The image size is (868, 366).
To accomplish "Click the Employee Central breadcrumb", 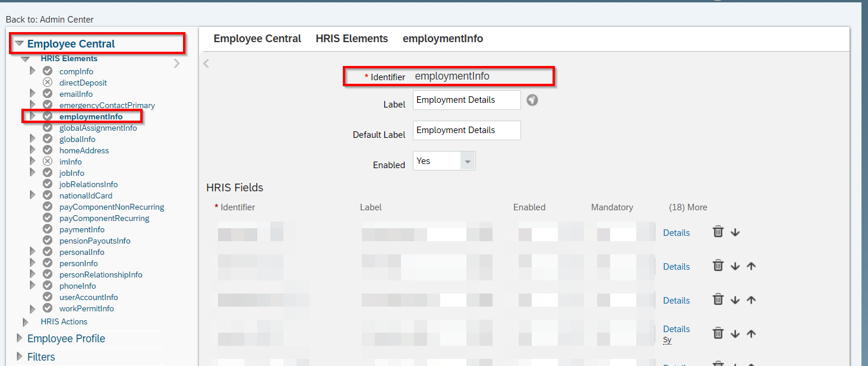I will (257, 39).
